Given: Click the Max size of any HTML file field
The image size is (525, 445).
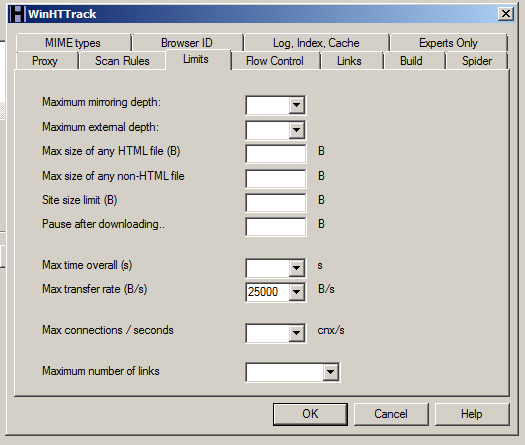Looking at the screenshot, I should pos(276,154).
